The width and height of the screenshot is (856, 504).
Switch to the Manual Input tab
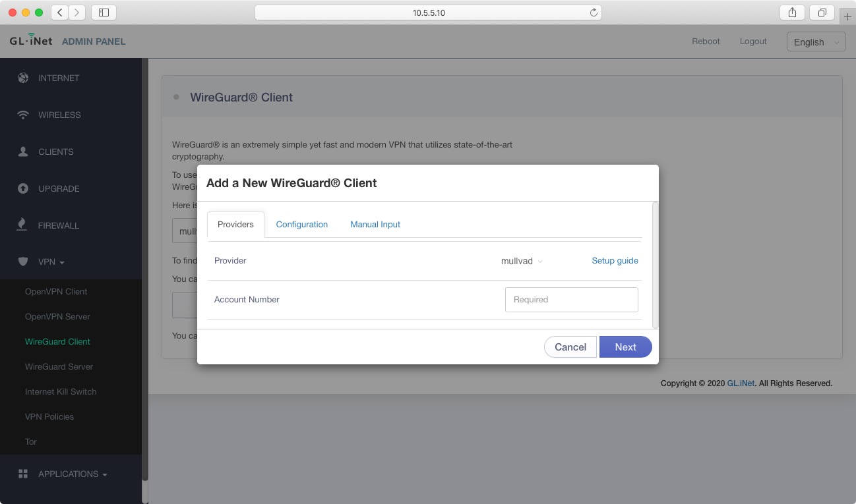click(x=375, y=225)
